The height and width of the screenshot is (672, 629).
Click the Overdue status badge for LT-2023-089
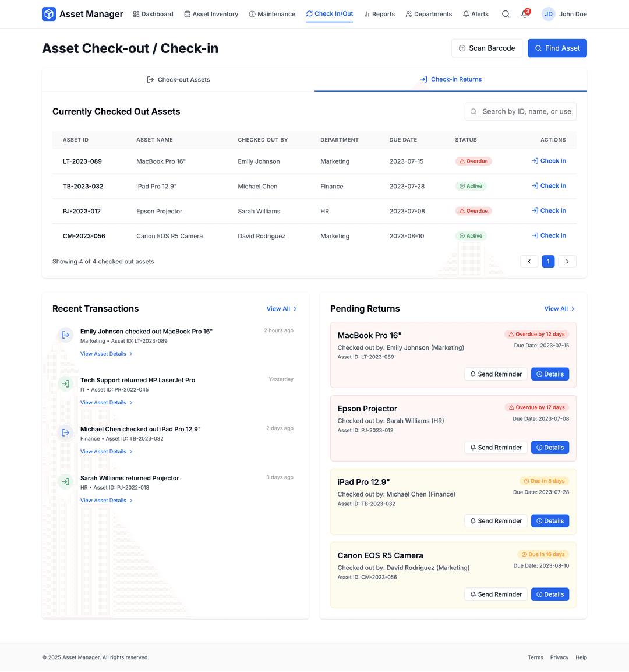pos(473,161)
